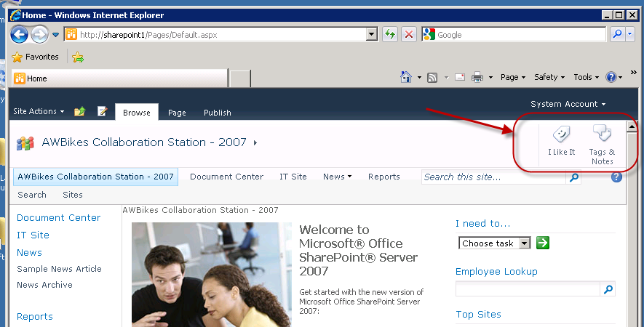The width and height of the screenshot is (644, 327).
Task: Click the Add to Favorites Bar icon
Action: [x=78, y=57]
